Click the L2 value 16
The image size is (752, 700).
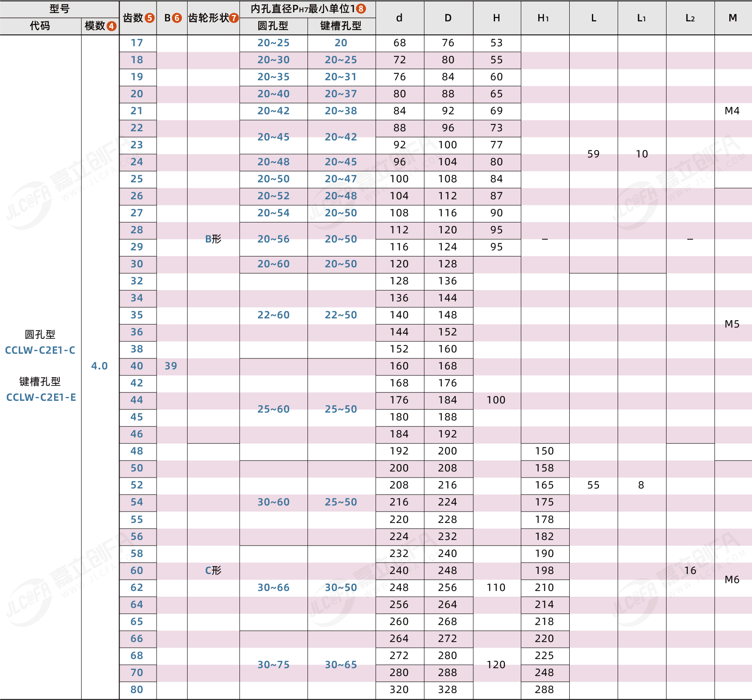690,570
